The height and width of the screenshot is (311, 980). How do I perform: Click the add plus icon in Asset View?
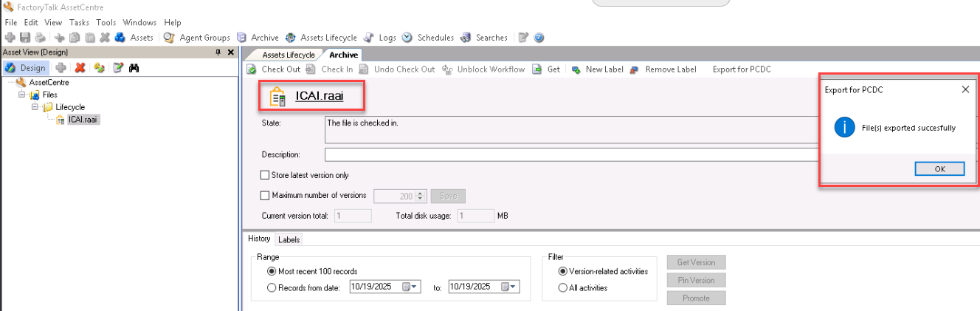point(61,67)
